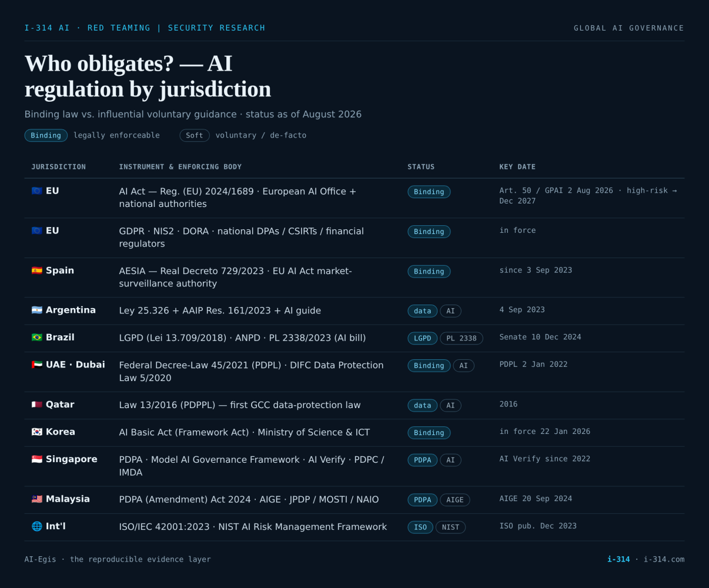Click the subtitle 'status as of August 2026'
Image resolution: width=709 pixels, height=588 pixels.
pyautogui.click(x=303, y=115)
